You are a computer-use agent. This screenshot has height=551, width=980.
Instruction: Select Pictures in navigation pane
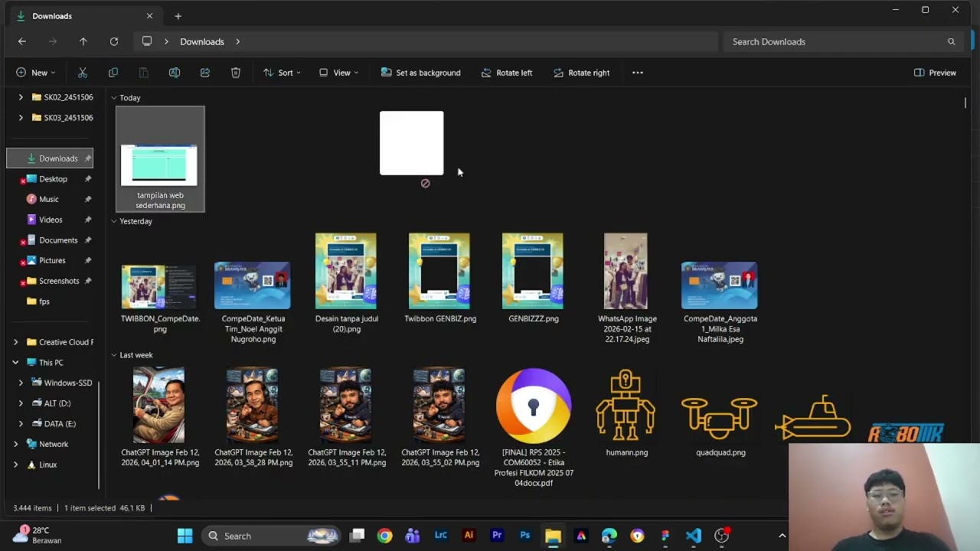[x=52, y=260]
